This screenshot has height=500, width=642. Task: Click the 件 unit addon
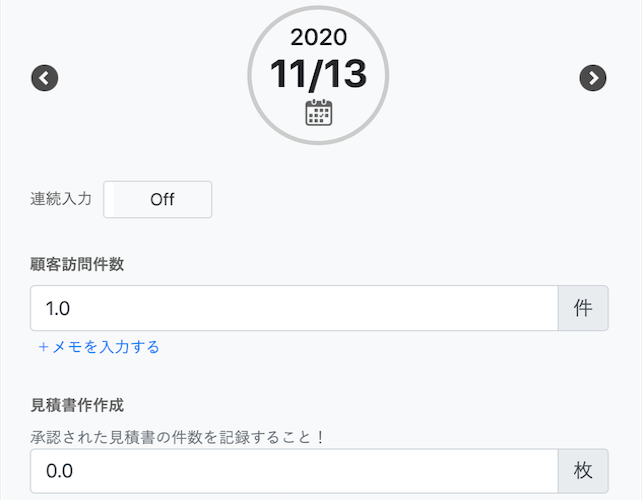pos(583,308)
